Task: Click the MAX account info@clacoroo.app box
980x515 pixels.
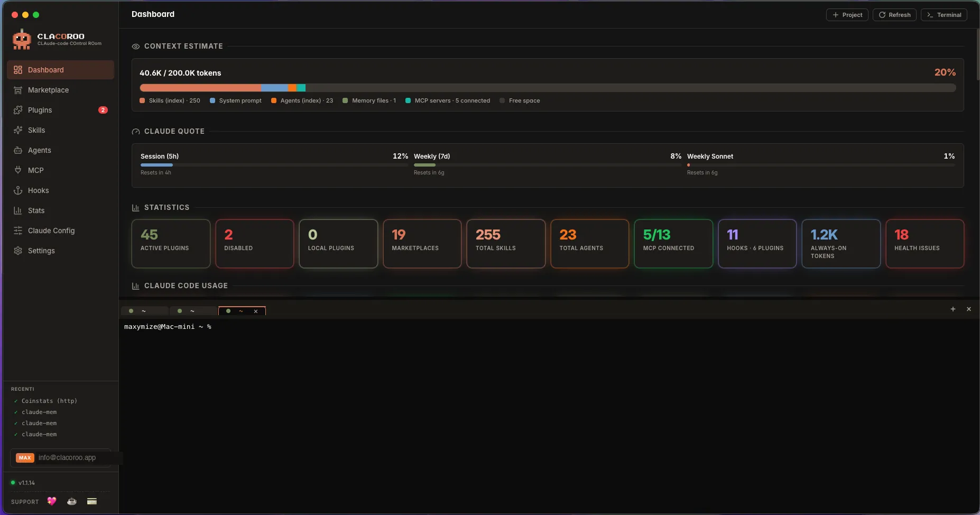Action: pos(61,458)
